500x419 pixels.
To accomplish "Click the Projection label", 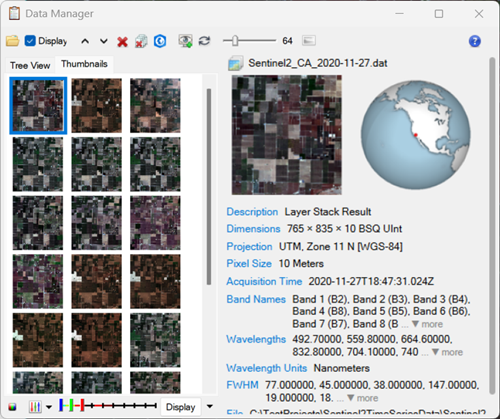I will pos(249,246).
